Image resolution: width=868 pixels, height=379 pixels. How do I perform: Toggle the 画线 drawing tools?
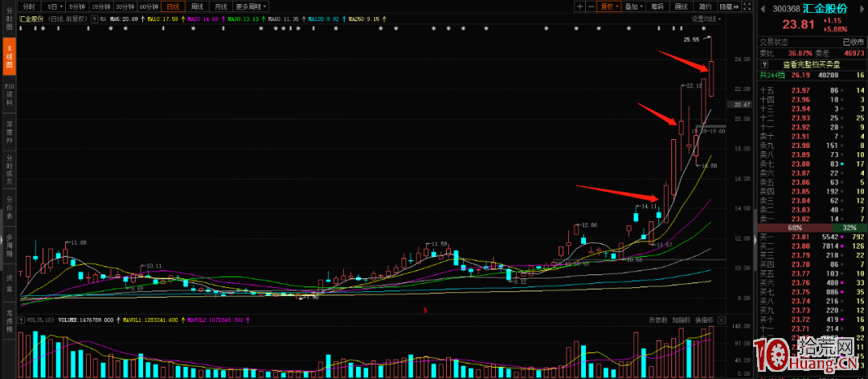tap(681, 6)
